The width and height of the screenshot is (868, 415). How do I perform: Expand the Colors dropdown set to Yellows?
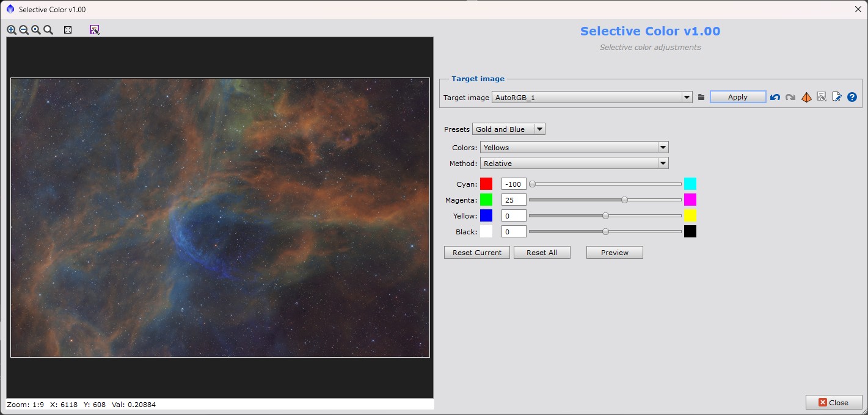[x=574, y=147]
